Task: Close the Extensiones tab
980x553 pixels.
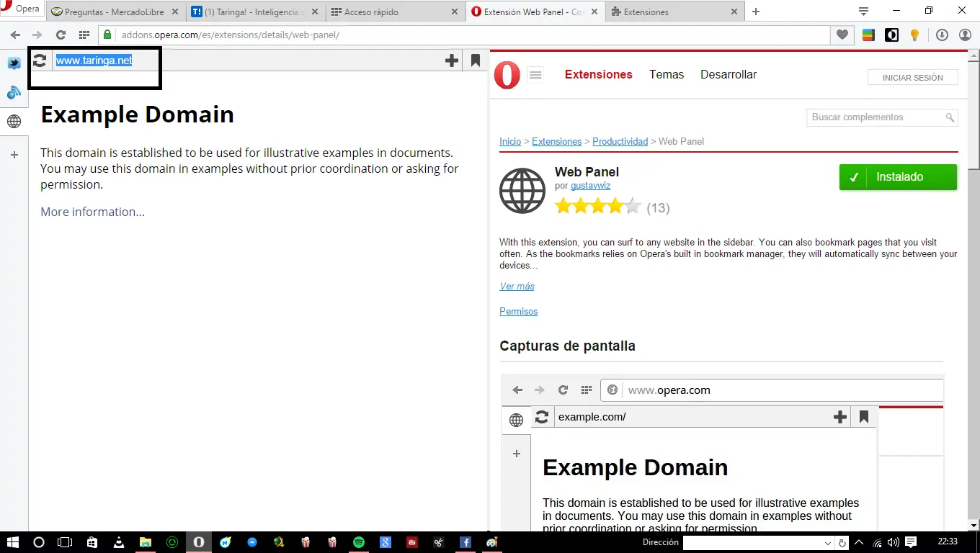Action: 734,12
